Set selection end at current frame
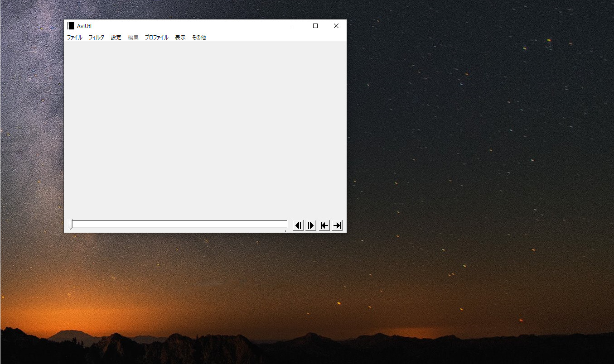Image resolution: width=614 pixels, height=364 pixels. [337, 225]
